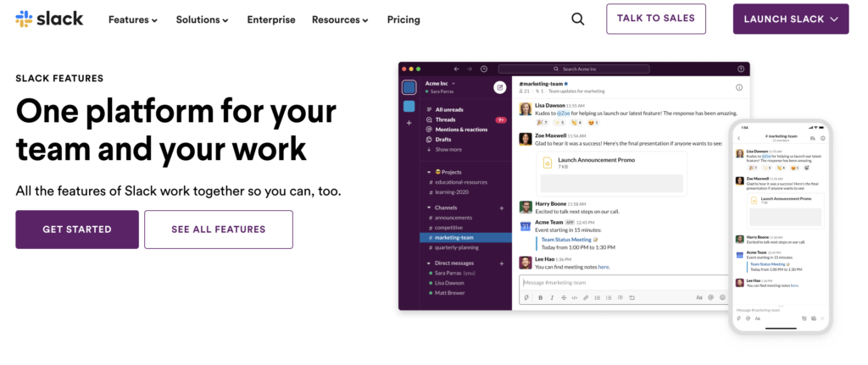
Task: Select the #quarterly-planning channel
Action: coord(457,248)
